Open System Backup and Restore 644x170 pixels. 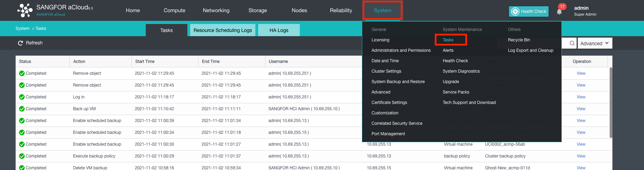pyautogui.click(x=398, y=82)
